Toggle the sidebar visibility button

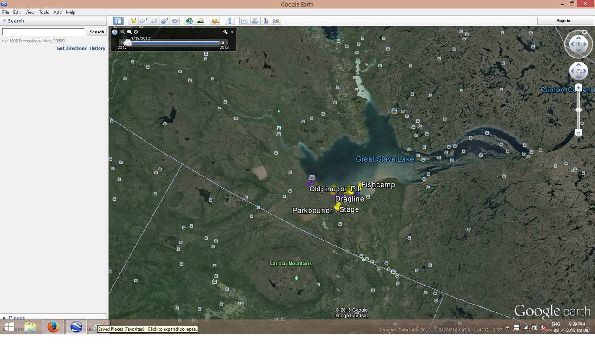pos(118,21)
